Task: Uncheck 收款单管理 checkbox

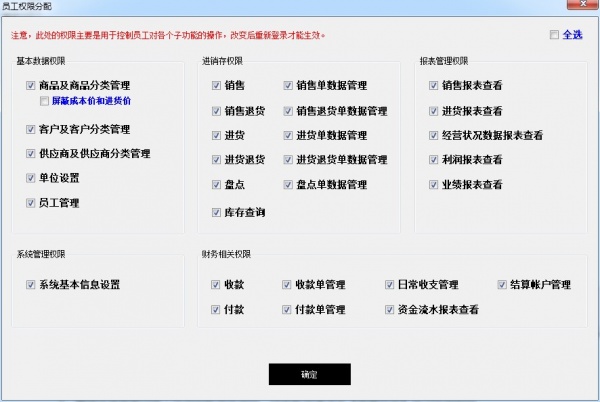Action: (x=287, y=285)
